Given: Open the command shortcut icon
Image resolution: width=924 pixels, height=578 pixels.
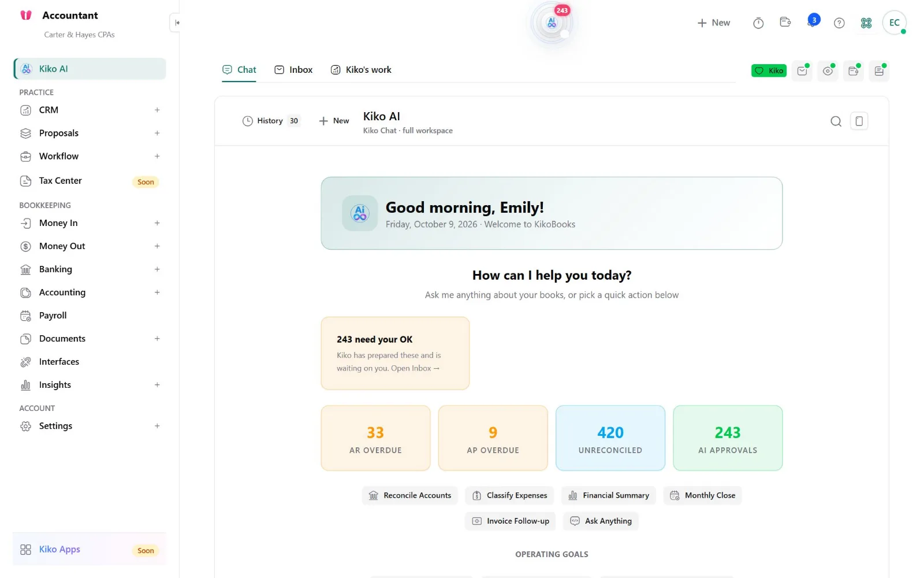Looking at the screenshot, I should click(x=866, y=23).
